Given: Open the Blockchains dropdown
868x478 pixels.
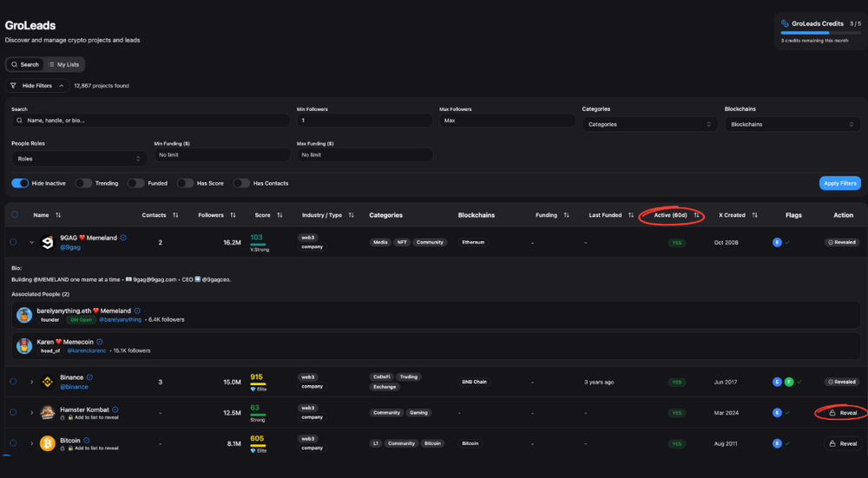Looking at the screenshot, I should (x=792, y=124).
